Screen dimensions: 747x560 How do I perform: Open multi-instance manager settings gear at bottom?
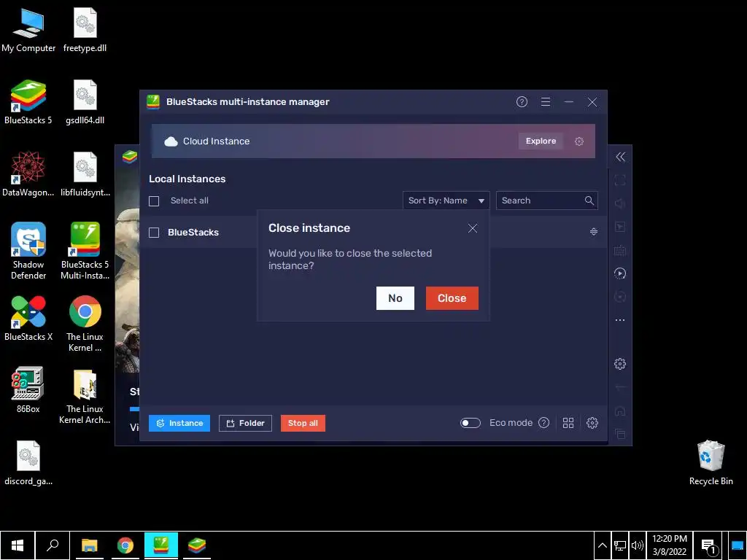point(592,423)
